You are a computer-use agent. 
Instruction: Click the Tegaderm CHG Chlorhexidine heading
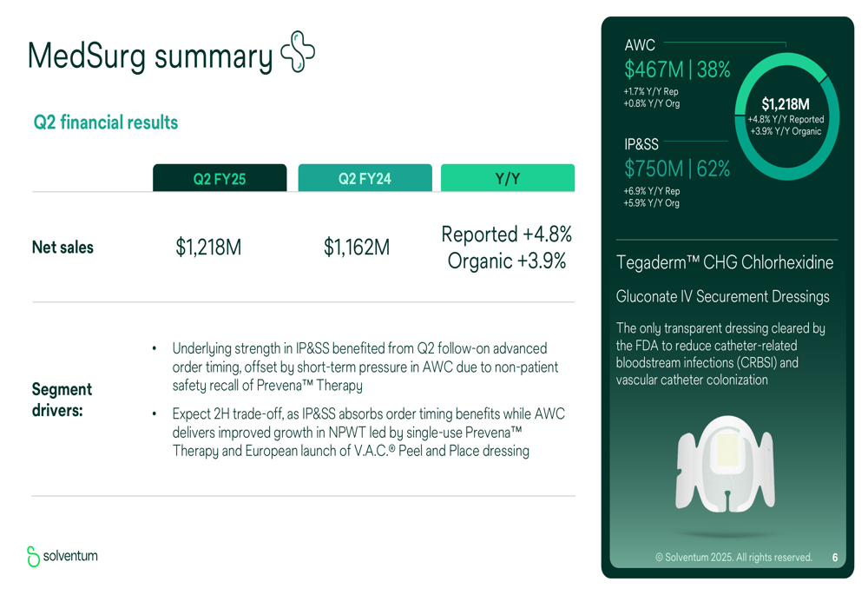[x=725, y=262]
